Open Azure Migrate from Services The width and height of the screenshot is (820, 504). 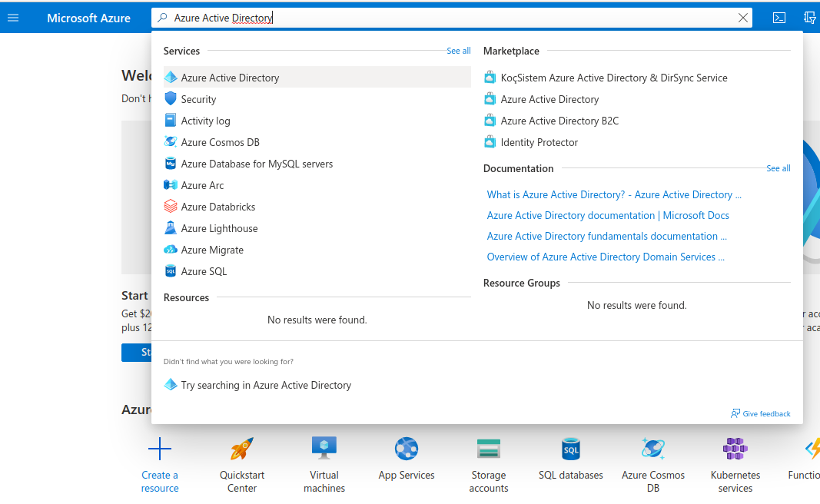[x=211, y=249]
